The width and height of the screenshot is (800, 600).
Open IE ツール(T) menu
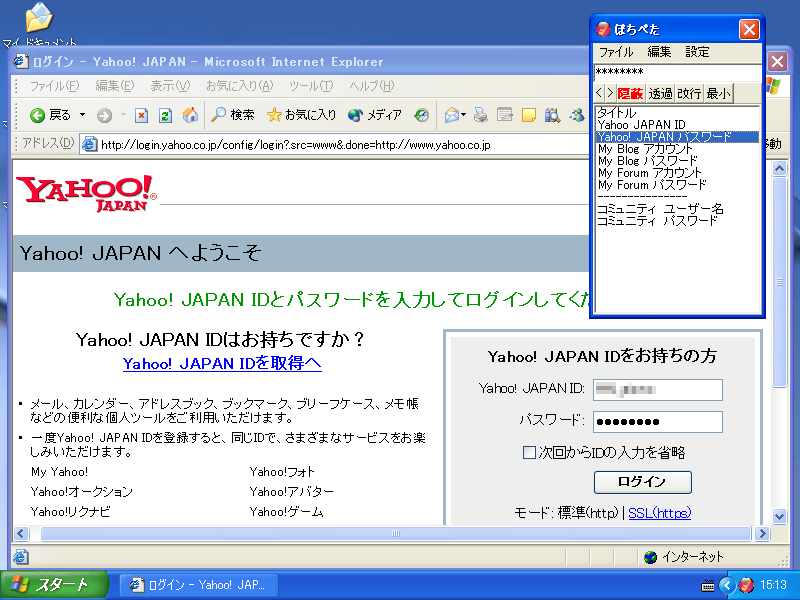tap(311, 86)
